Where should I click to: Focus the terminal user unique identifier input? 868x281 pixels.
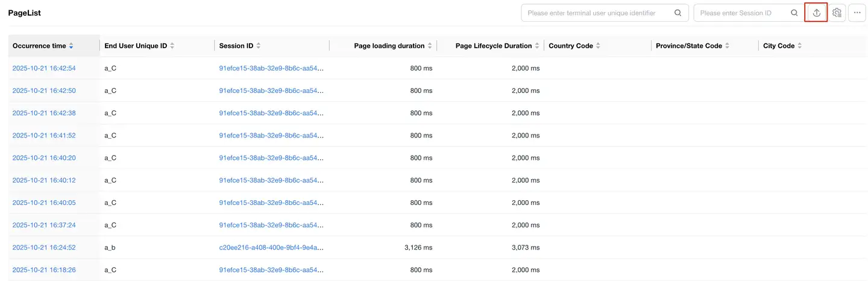click(x=597, y=13)
